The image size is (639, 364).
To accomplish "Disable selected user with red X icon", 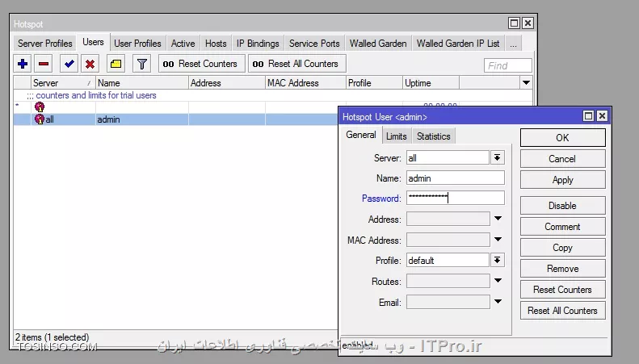I will click(90, 64).
